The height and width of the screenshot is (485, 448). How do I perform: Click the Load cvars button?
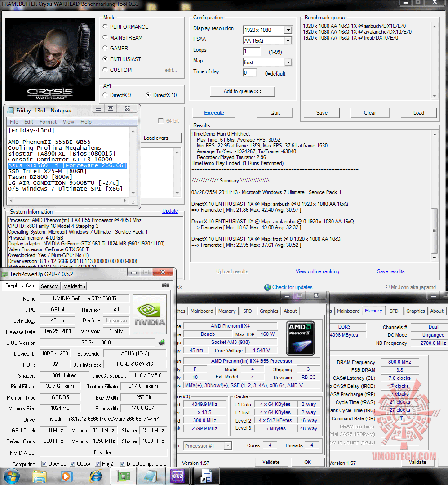(x=161, y=138)
